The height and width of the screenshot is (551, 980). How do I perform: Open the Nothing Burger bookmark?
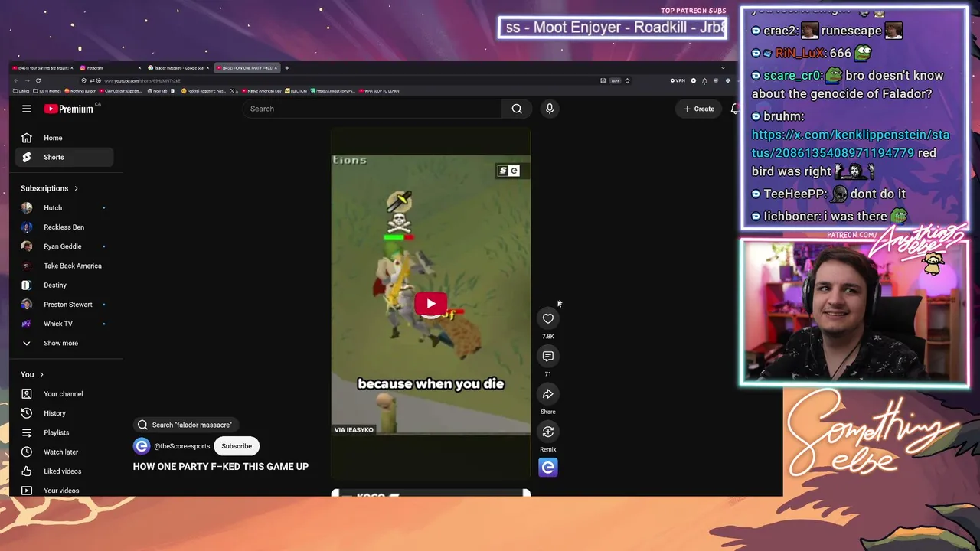80,91
